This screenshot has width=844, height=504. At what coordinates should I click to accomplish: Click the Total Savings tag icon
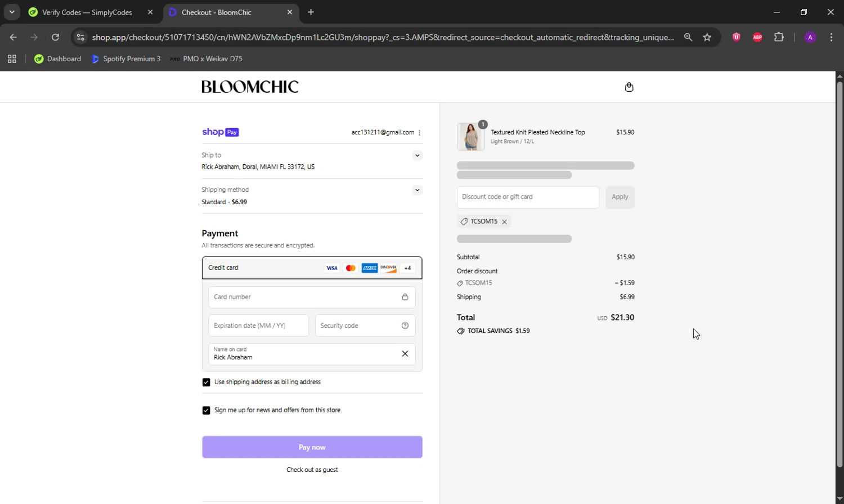461,331
